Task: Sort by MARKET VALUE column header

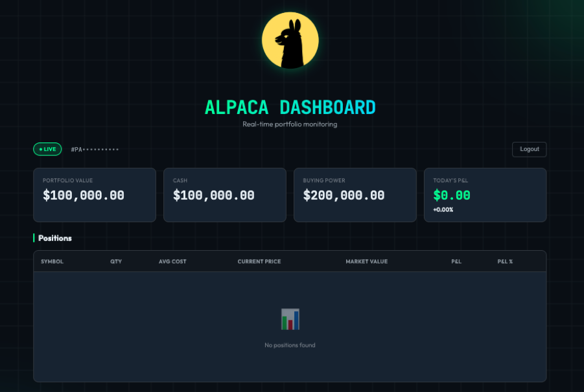Action: point(366,261)
